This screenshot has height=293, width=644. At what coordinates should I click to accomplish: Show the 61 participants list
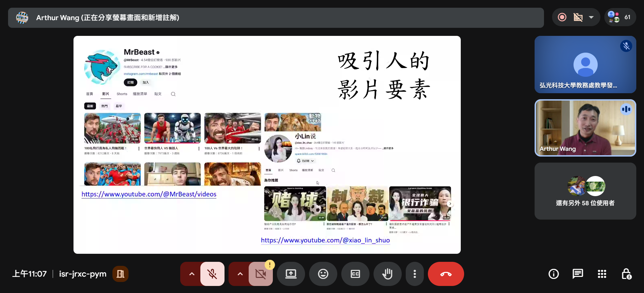click(620, 17)
